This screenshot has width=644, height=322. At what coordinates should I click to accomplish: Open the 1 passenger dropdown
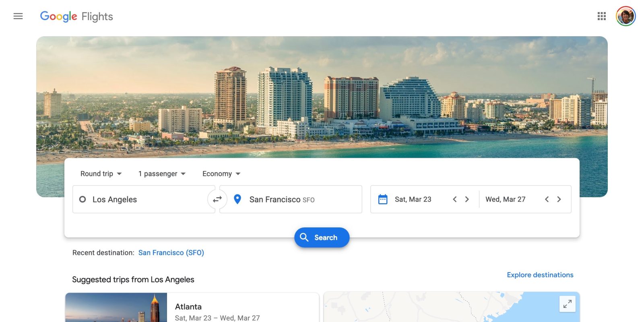[x=162, y=174]
